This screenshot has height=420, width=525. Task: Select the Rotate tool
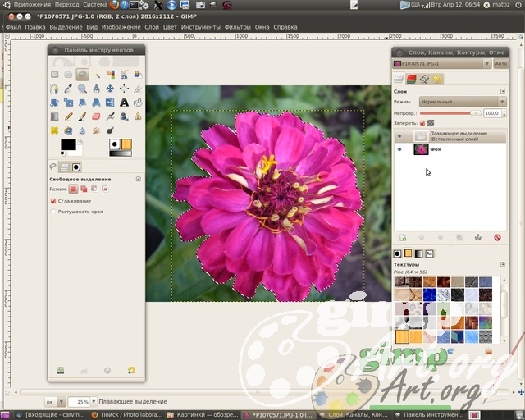click(x=55, y=103)
